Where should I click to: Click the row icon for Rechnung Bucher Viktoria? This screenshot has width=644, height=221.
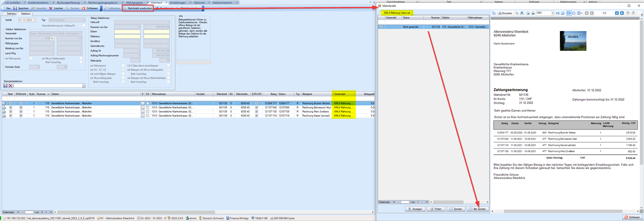4,103
